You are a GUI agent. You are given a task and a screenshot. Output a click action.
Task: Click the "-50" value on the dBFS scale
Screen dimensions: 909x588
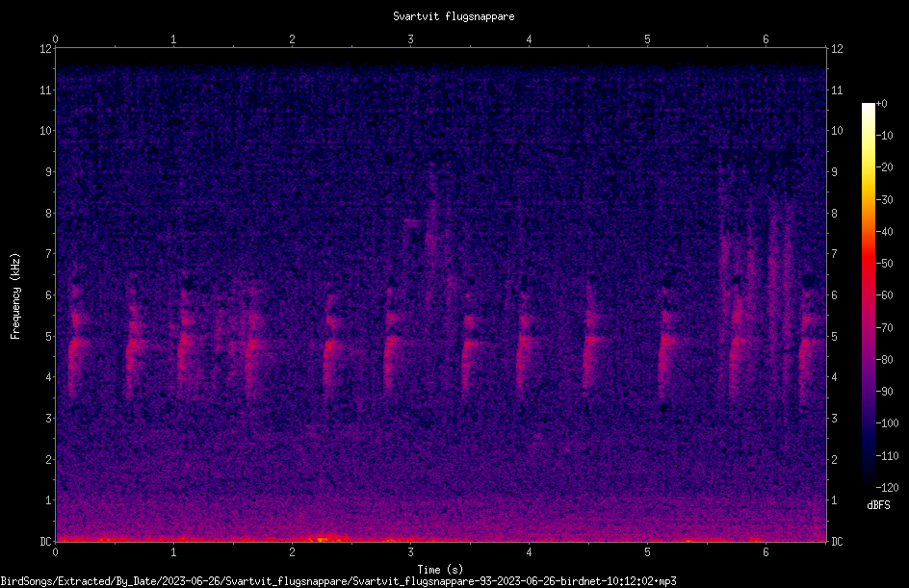pos(884,264)
